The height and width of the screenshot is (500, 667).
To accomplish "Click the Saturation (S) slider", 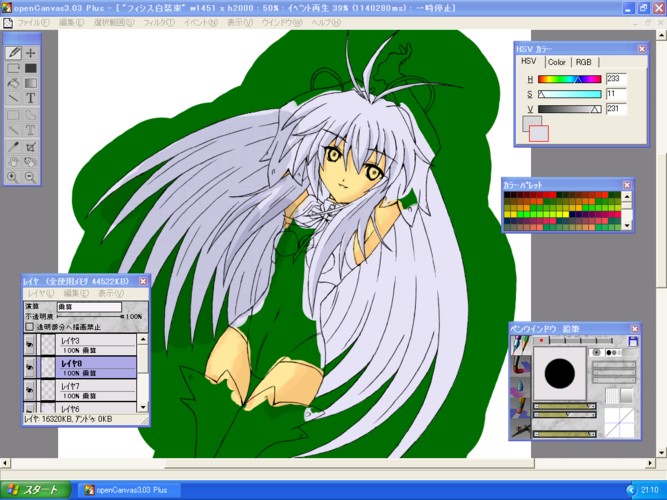I will coord(570,94).
